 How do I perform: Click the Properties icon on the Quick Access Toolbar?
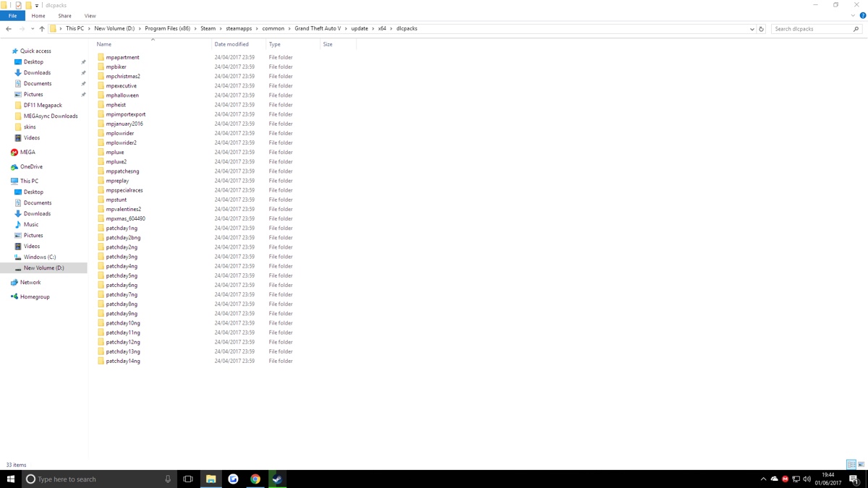[x=18, y=5]
